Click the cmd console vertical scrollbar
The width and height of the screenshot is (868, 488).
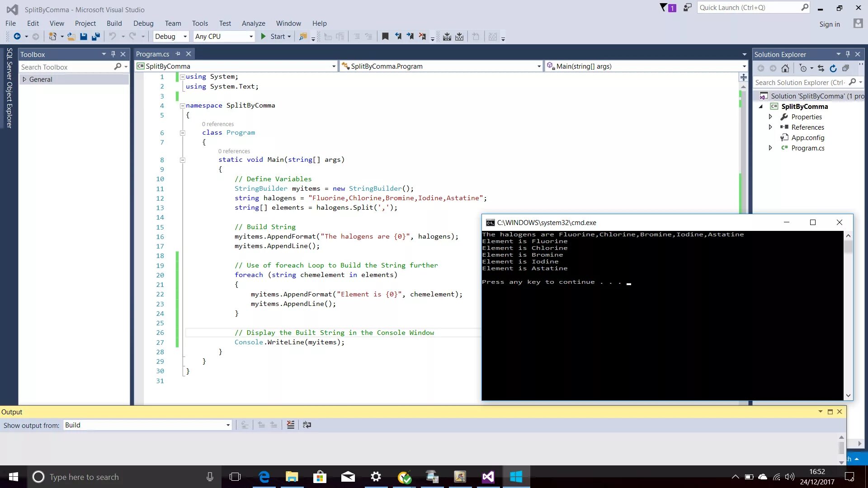tap(848, 315)
